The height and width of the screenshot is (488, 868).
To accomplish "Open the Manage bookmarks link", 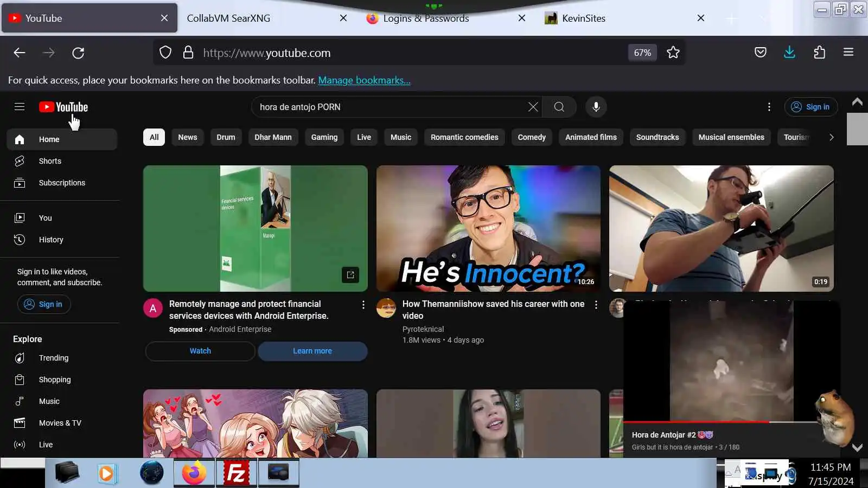I will point(364,80).
